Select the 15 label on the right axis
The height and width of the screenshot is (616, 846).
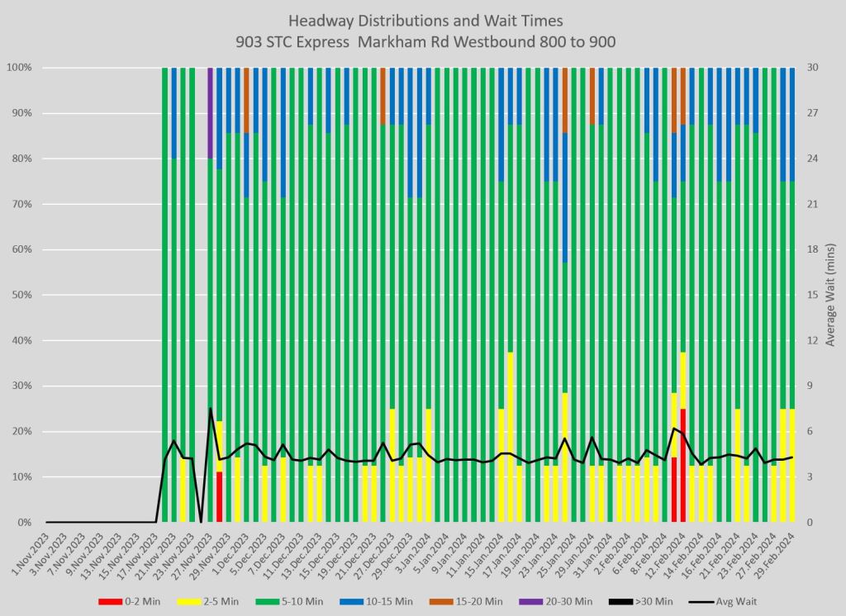(811, 295)
